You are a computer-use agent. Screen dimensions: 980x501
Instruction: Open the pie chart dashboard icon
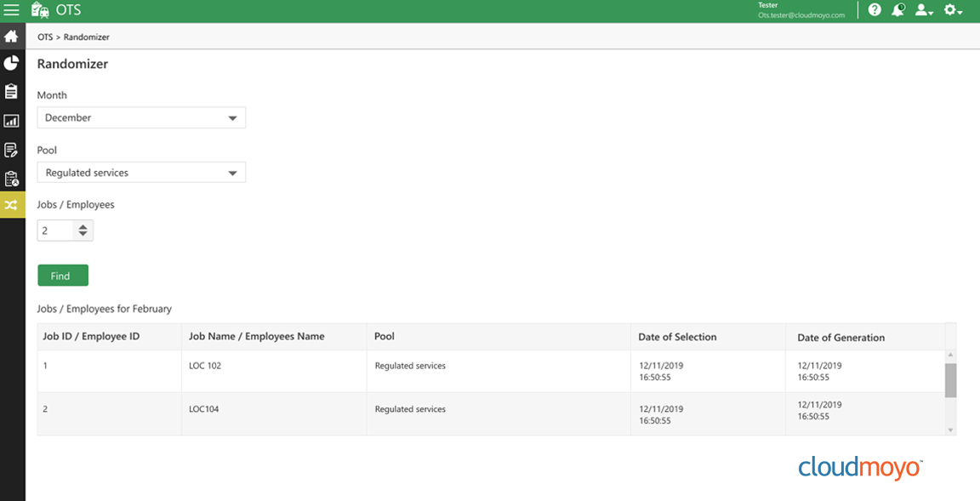pyautogui.click(x=12, y=64)
